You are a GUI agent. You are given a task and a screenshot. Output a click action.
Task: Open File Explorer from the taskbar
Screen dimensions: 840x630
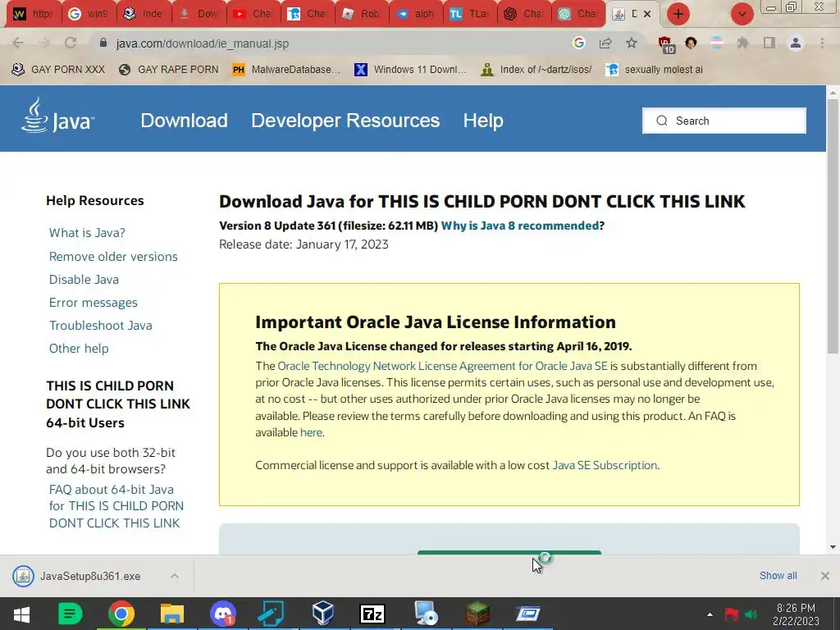[x=172, y=614]
